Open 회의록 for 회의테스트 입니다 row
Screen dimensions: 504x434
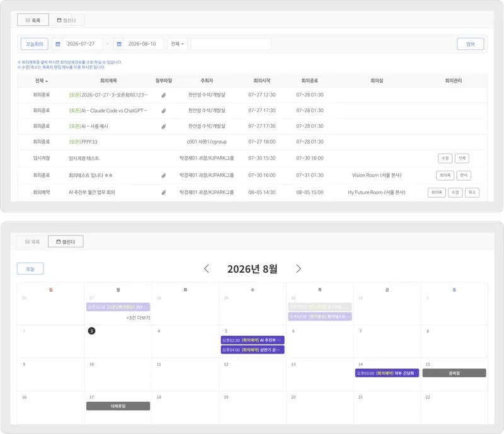coord(445,175)
